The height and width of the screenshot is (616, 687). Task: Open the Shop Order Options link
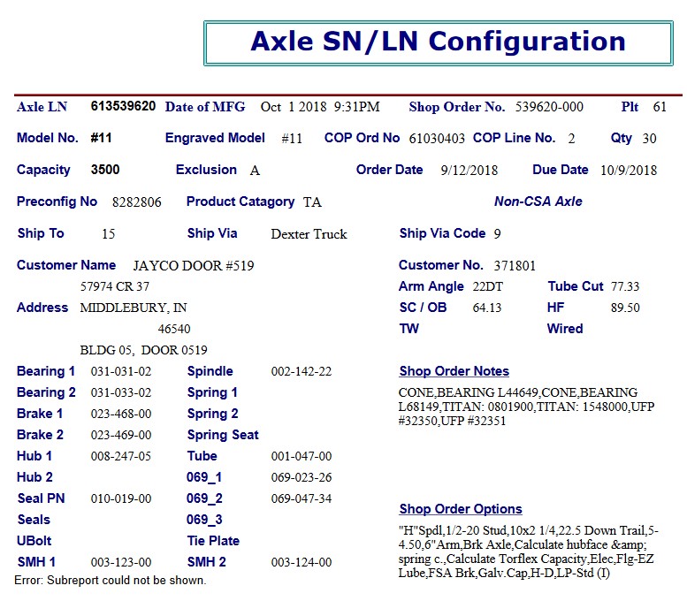460,509
